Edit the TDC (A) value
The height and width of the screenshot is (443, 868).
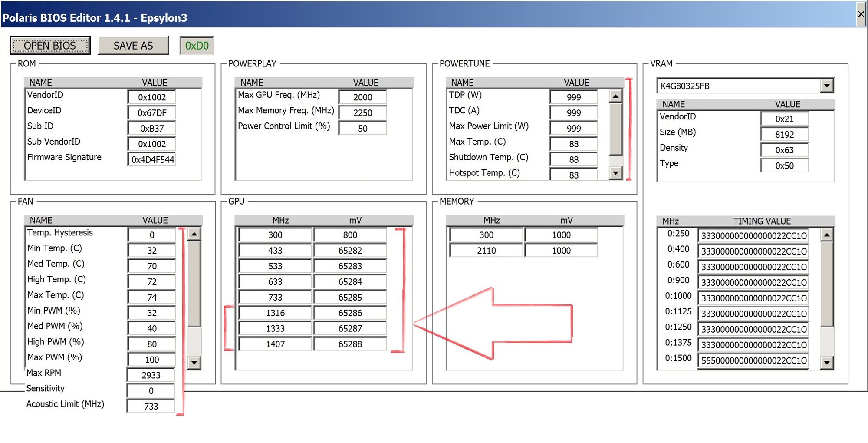point(573,112)
